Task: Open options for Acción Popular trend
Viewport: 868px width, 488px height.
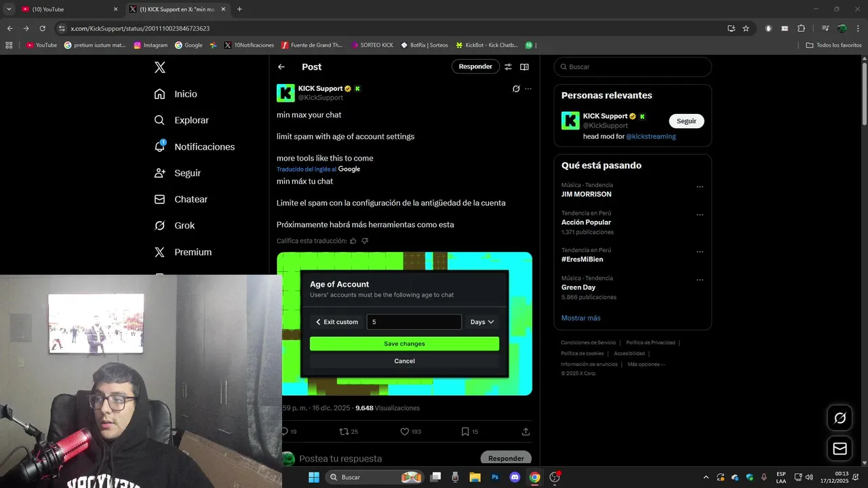Action: tap(700, 215)
